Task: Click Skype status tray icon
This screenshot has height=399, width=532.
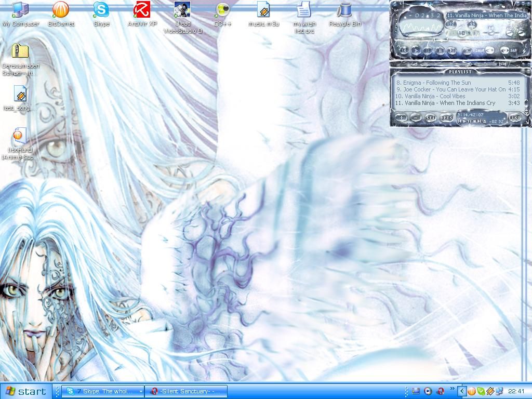Action: point(481,392)
